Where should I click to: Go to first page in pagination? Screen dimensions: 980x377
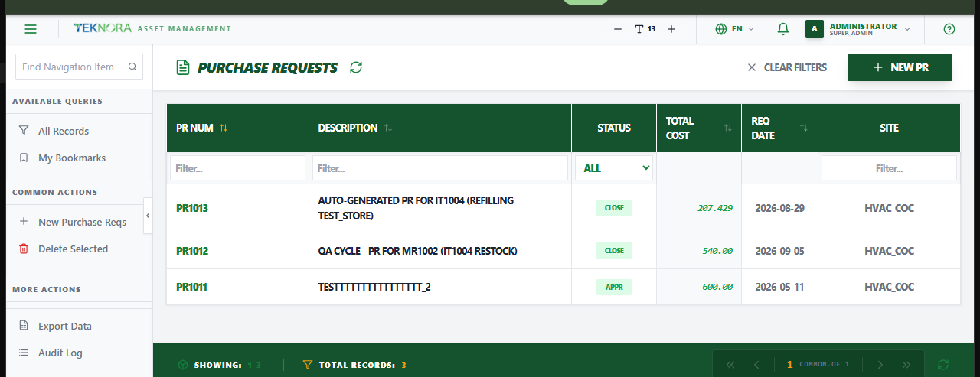pos(730,365)
